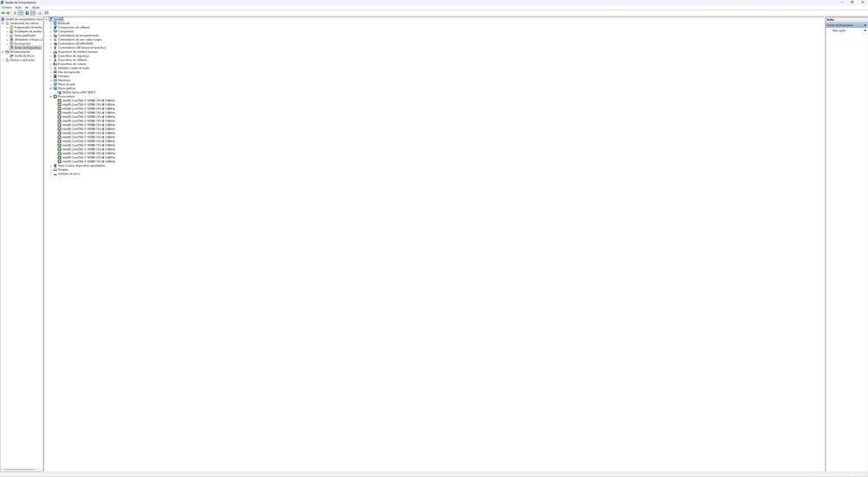868x477 pixels.
Task: Expand the Bluetooth category
Action: pos(51,23)
